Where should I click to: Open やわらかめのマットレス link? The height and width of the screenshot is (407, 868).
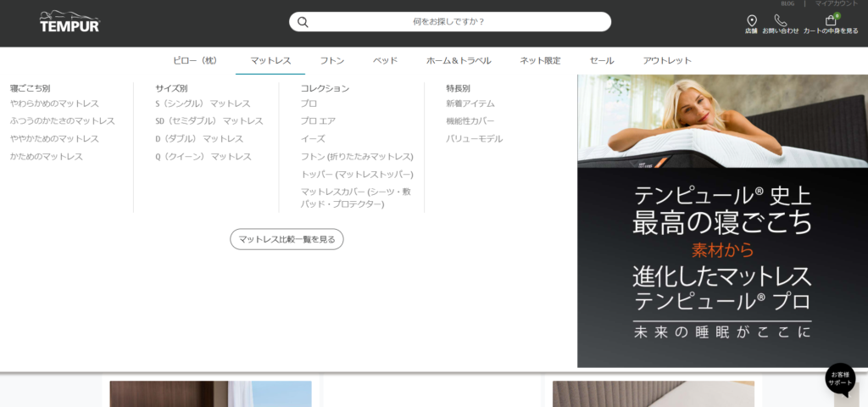coord(54,103)
